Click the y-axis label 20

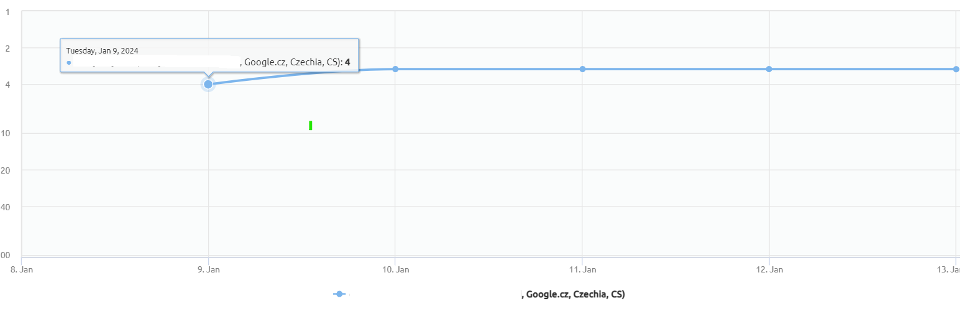(x=6, y=170)
